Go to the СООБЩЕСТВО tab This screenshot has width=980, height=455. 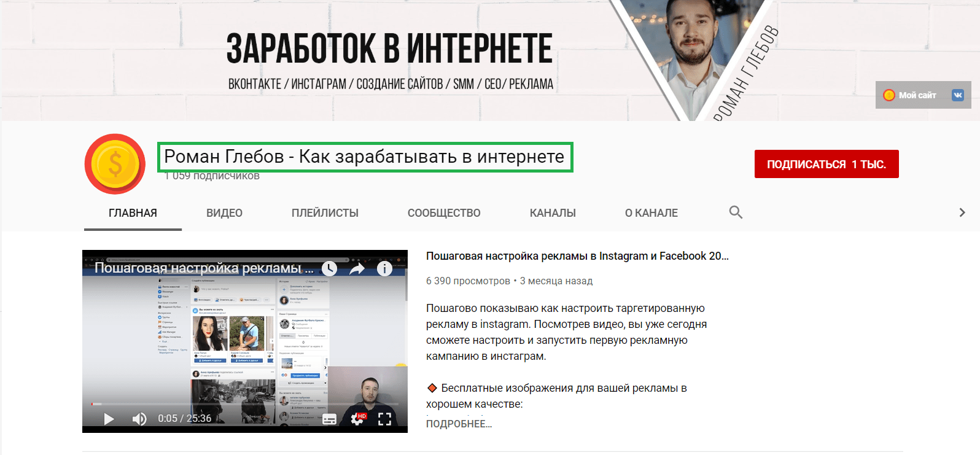click(444, 213)
